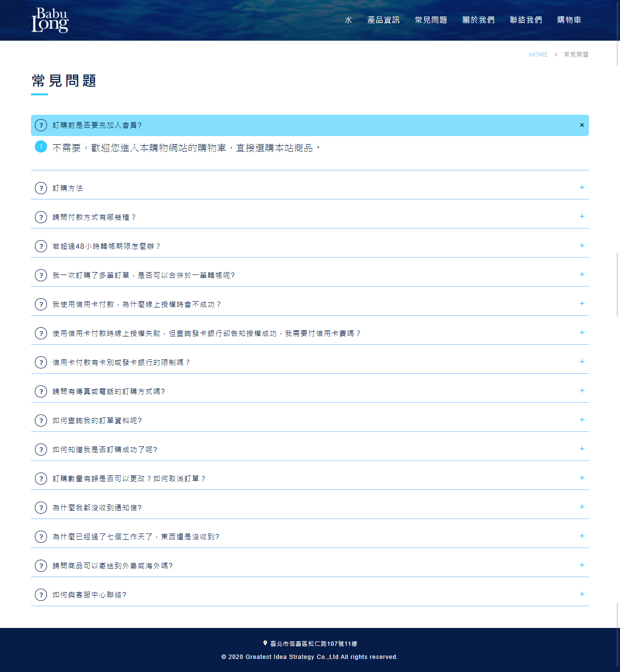Viewport: 620px width, 672px height.
Task: Click question icon beside 如何與客服中心聯絡
Action: coord(41,595)
